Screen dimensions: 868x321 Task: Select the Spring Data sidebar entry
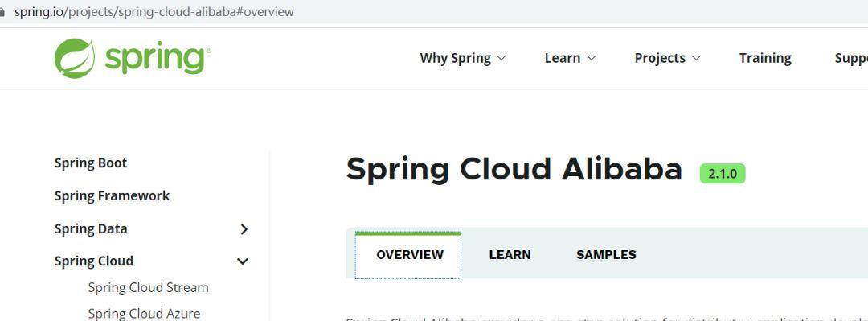tap(91, 229)
